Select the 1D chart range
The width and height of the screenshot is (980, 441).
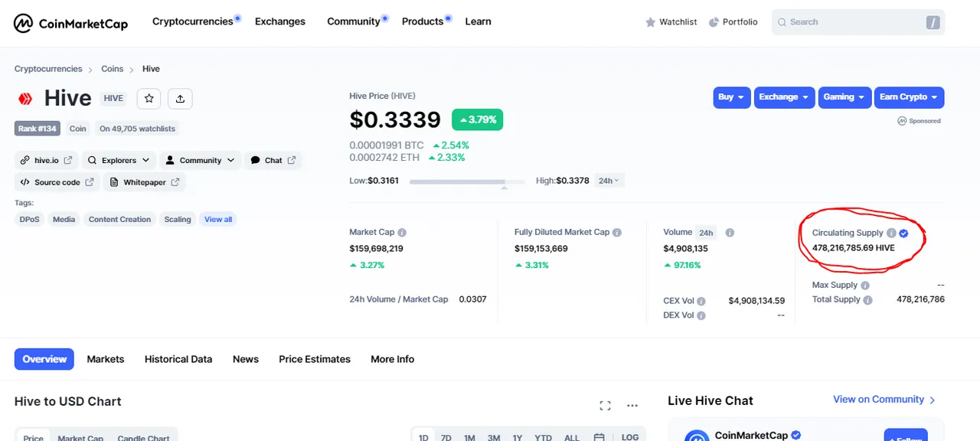point(423,436)
